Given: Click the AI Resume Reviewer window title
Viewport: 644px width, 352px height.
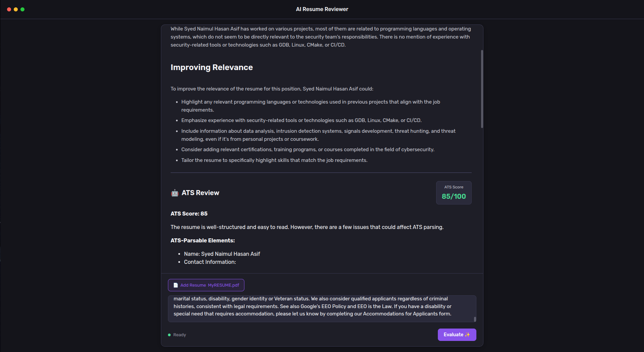Looking at the screenshot, I should (321, 9).
